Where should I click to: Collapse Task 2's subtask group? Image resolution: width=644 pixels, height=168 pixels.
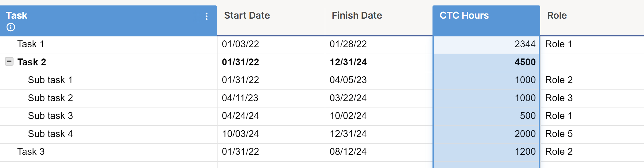click(9, 62)
